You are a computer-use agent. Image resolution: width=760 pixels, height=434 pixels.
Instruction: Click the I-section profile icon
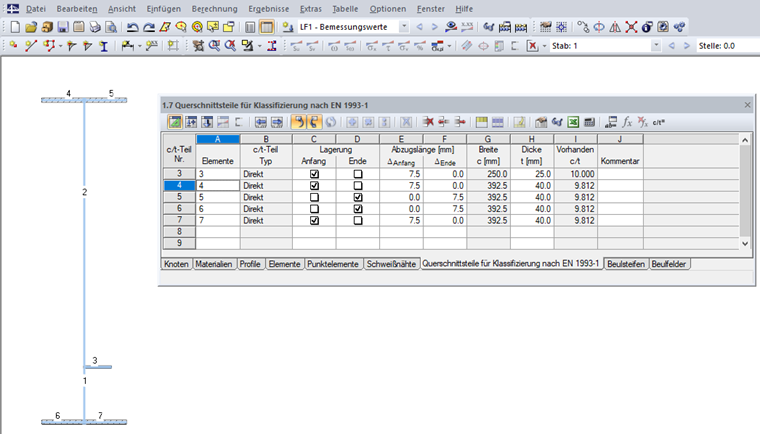104,46
